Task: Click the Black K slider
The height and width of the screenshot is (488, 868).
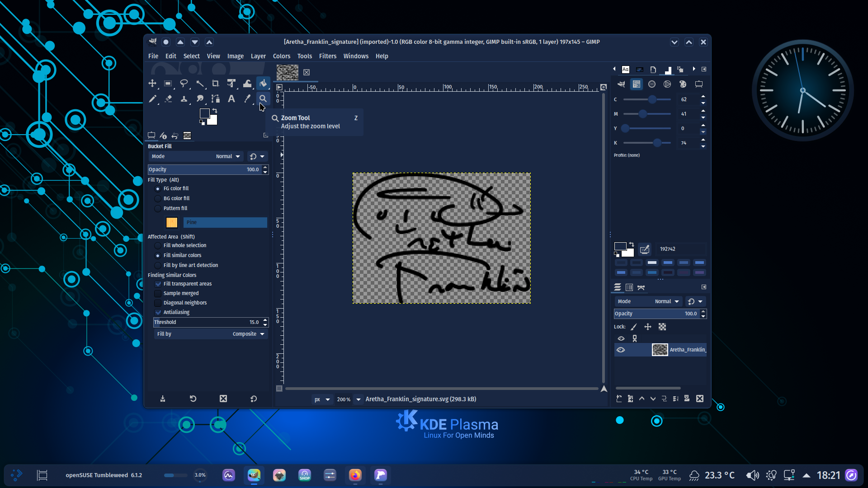Action: coord(647,143)
